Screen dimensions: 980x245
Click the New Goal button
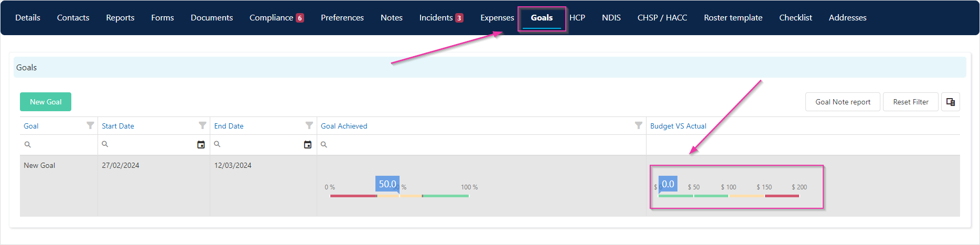pos(46,102)
